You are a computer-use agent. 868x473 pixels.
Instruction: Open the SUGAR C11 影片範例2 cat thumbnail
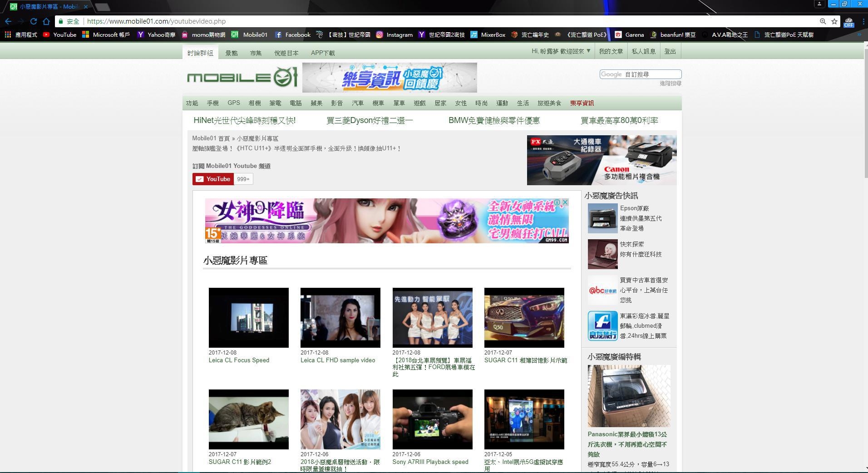click(249, 419)
